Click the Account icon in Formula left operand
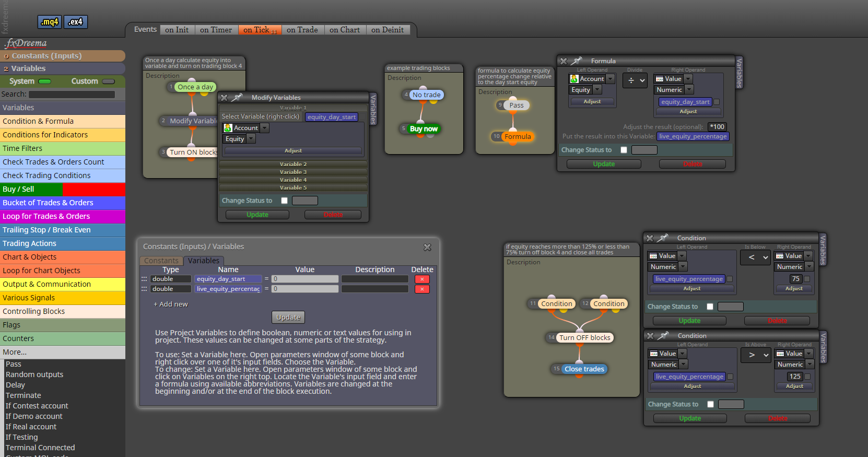Image resolution: width=868 pixels, height=457 pixels. coord(574,79)
